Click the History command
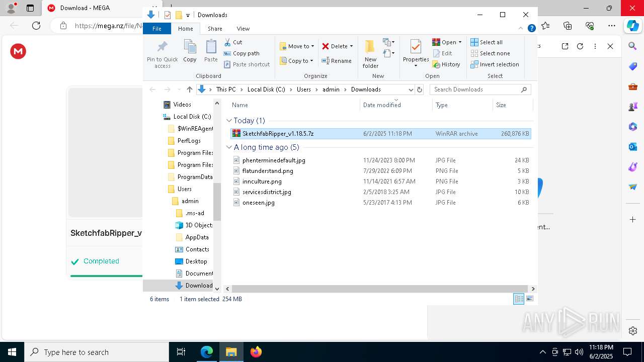This screenshot has height=362, width=644. [446, 64]
